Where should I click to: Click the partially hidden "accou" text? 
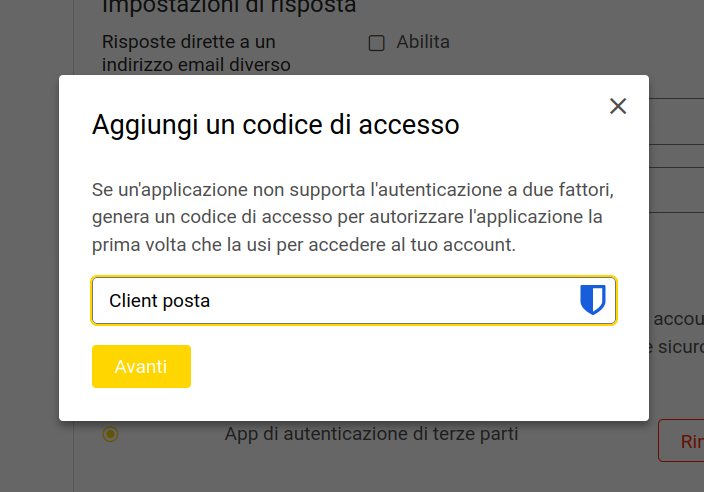click(x=678, y=319)
